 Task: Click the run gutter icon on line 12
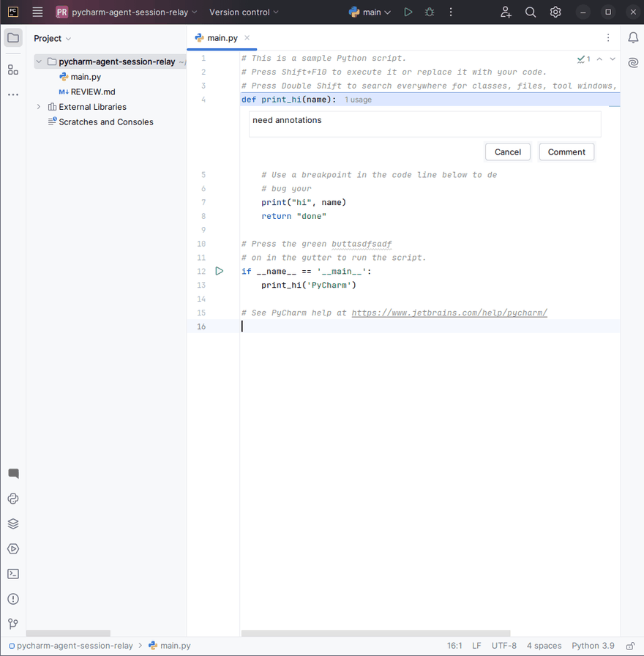pos(219,271)
